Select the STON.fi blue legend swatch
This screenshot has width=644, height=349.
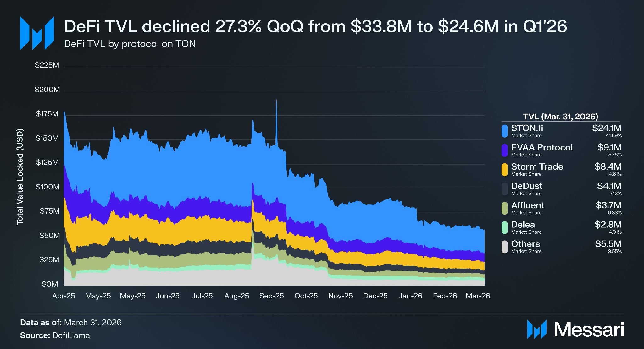point(504,131)
